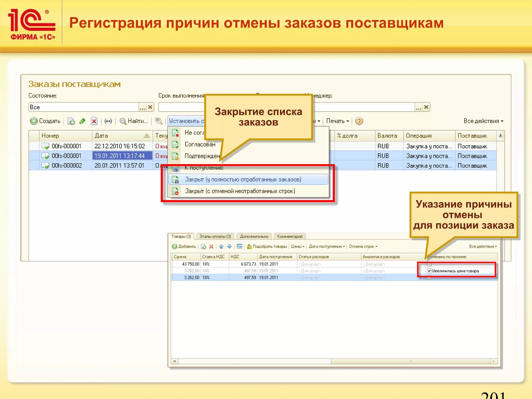Click the orders list scroll up arrow
The height and width of the screenshot is (399, 532).
coord(500,135)
